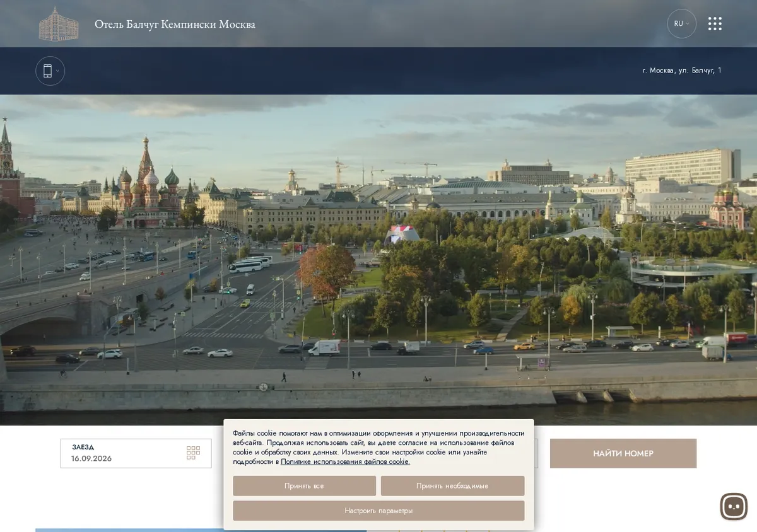Click the Отель Балчуг Кемпински Москва title
The width and height of the screenshot is (757, 532).
[175, 25]
